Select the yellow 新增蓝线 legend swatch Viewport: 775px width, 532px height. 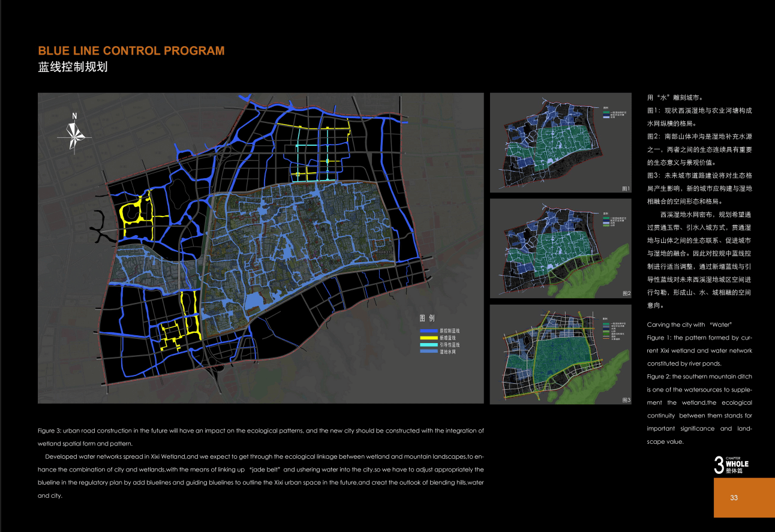point(428,338)
